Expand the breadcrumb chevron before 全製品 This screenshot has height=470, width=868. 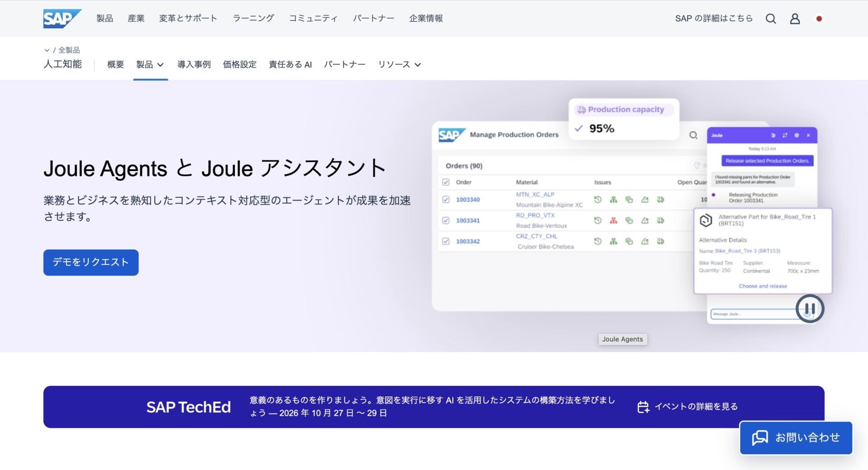(x=47, y=50)
